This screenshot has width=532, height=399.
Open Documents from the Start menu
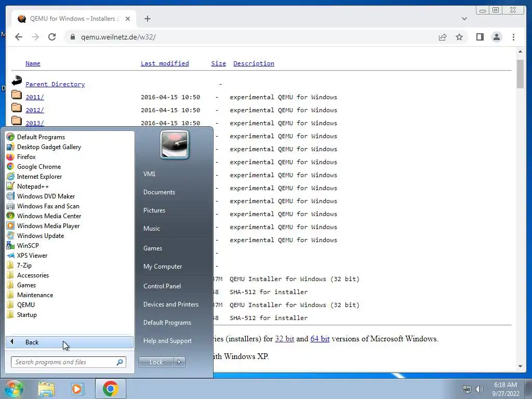[x=159, y=192]
